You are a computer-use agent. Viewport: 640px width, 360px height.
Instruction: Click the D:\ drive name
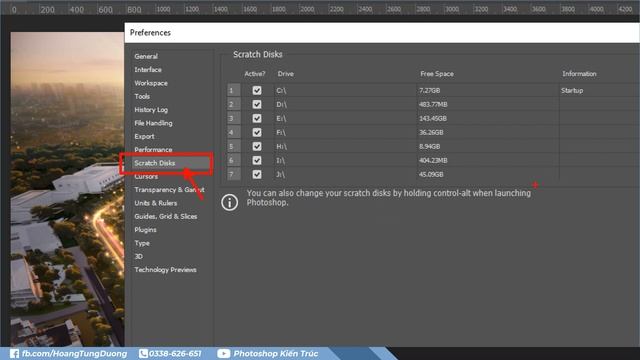pos(281,104)
